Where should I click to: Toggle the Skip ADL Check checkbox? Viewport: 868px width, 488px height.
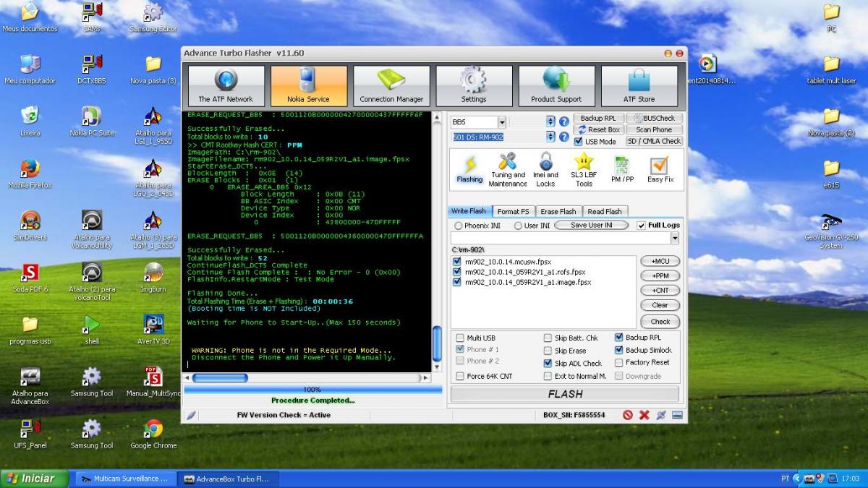(x=548, y=364)
